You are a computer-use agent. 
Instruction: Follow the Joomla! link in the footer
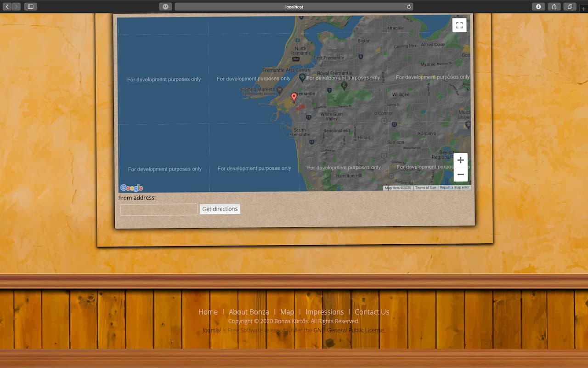tap(212, 330)
